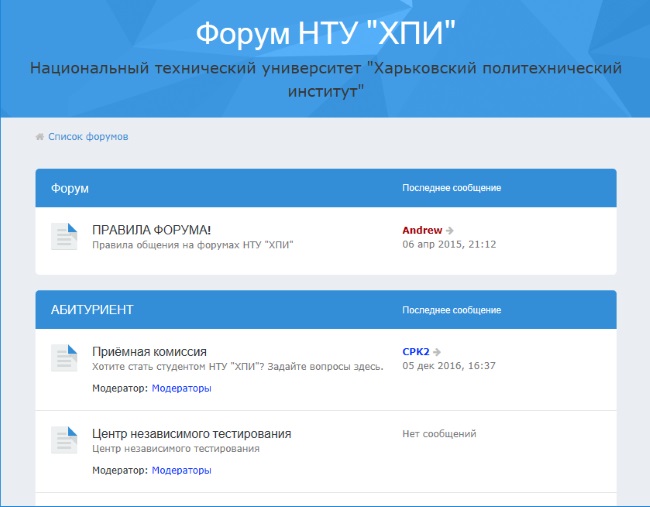
Task: Click the forum icon for ПРАВИЛА ФОРУМА!
Action: click(64, 236)
